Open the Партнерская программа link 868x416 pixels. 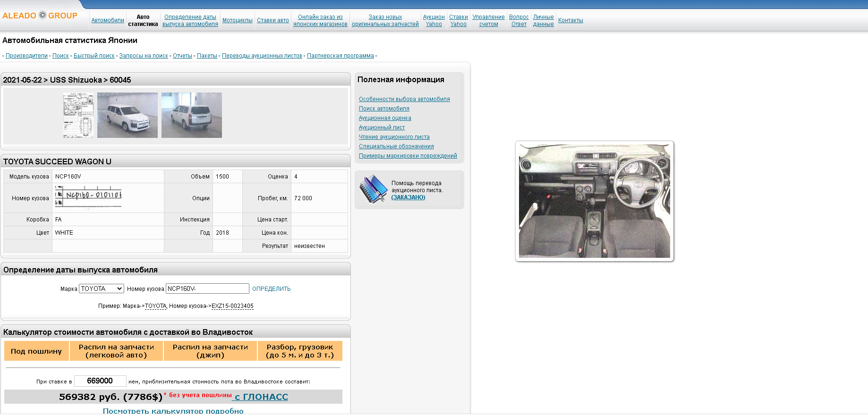point(340,56)
